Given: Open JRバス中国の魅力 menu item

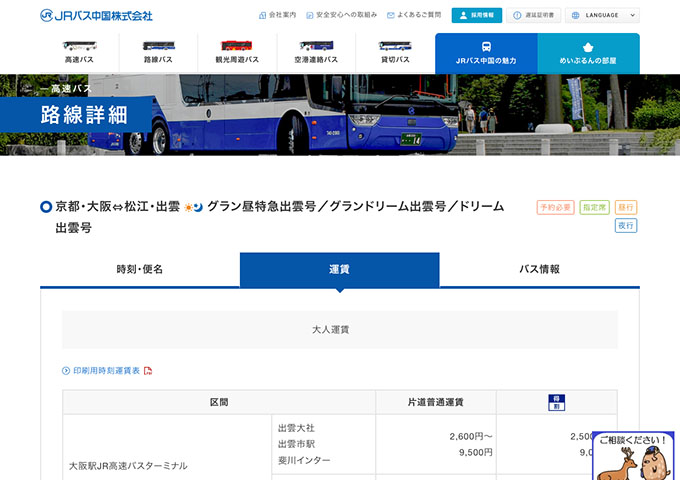Looking at the screenshot, I should pos(486,53).
